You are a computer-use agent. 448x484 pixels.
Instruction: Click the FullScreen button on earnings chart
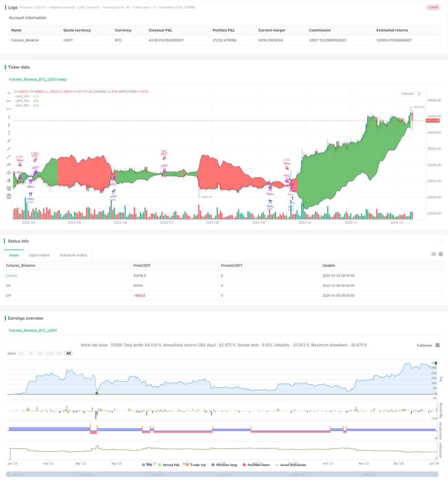[x=425, y=345]
